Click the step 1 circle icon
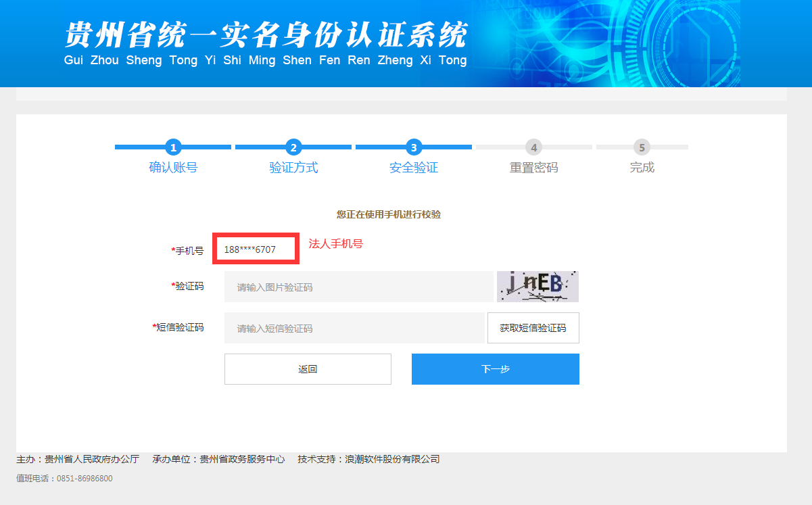Screen dimensions: 812x505 click(x=173, y=147)
